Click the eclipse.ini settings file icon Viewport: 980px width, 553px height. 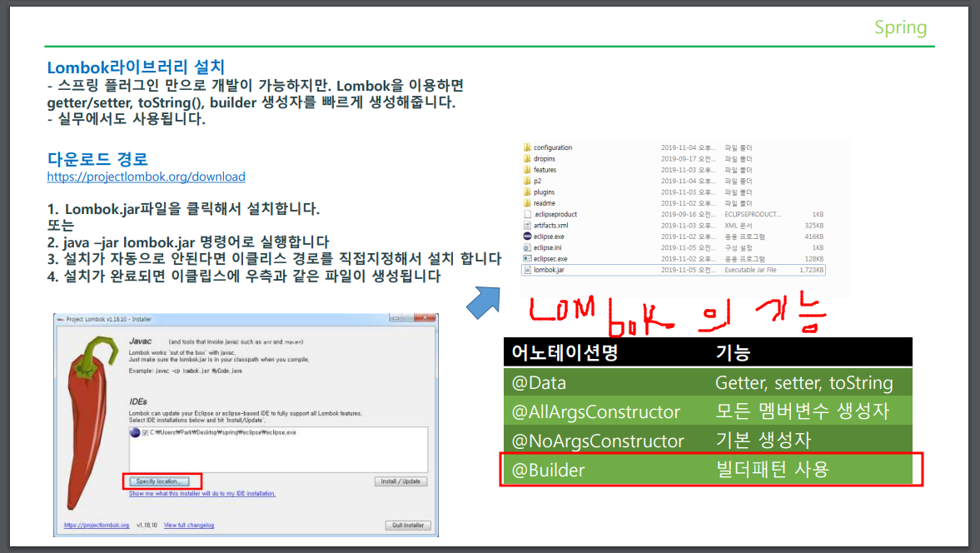(x=527, y=247)
